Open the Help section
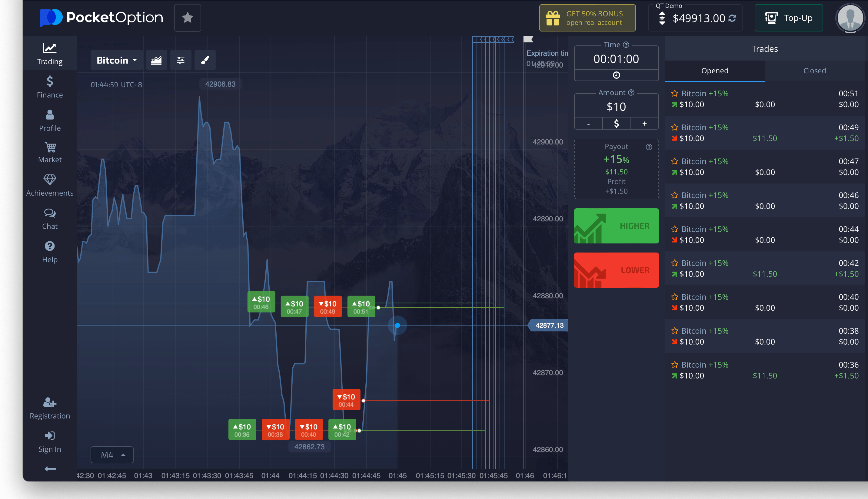This screenshot has height=499, width=868. point(50,252)
